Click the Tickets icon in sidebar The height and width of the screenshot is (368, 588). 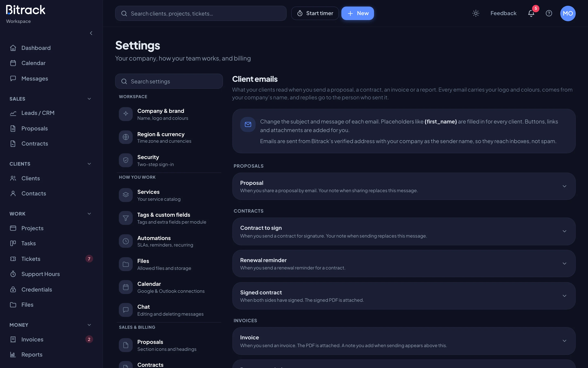point(13,259)
